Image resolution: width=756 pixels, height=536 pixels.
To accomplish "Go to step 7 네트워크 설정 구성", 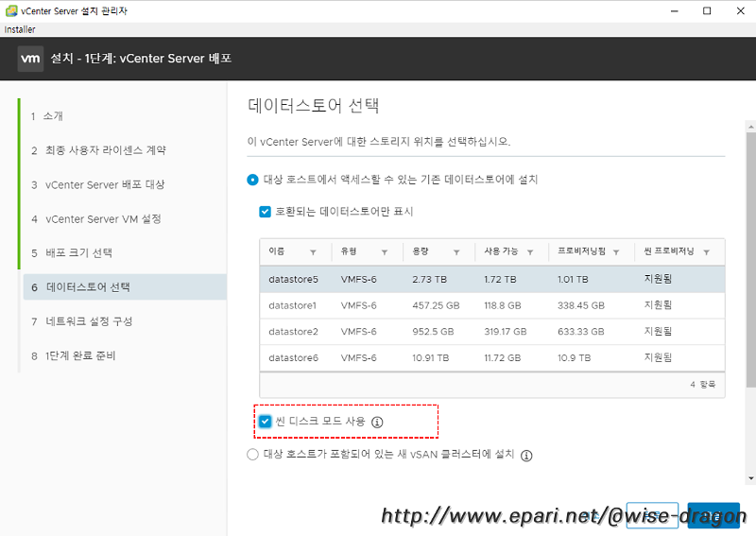I will [x=82, y=321].
